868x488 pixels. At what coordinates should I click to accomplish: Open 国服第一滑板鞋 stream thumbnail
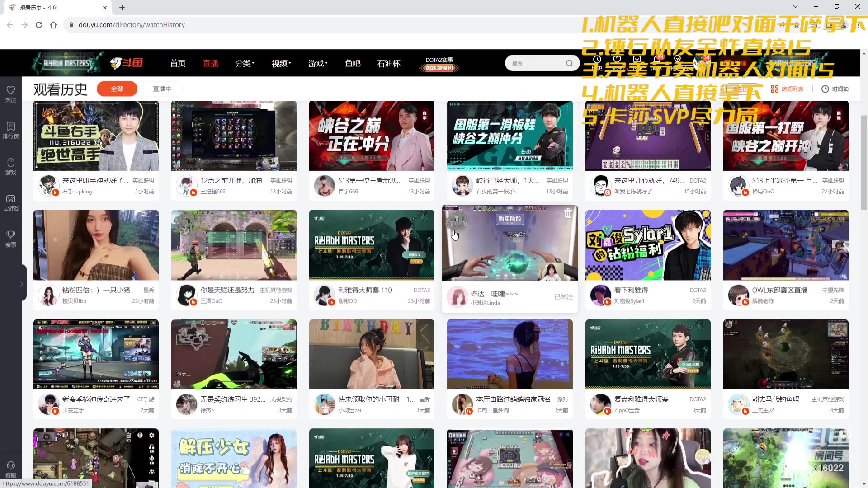click(x=509, y=136)
